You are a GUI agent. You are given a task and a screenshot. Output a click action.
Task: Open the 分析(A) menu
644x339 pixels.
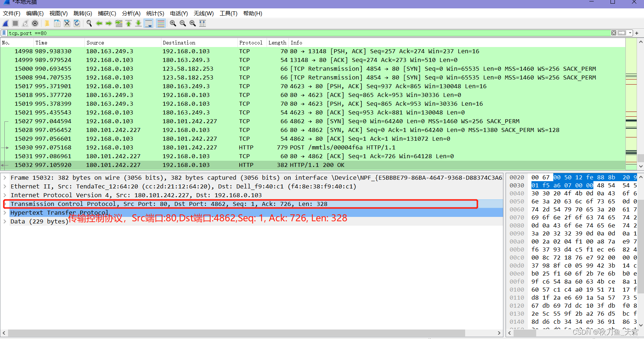click(131, 13)
